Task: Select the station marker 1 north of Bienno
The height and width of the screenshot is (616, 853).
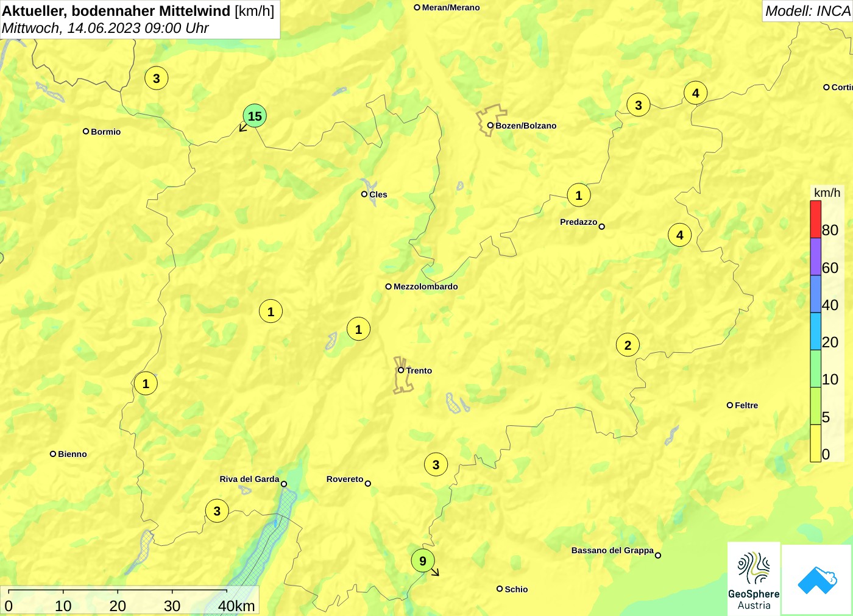Action: [146, 383]
